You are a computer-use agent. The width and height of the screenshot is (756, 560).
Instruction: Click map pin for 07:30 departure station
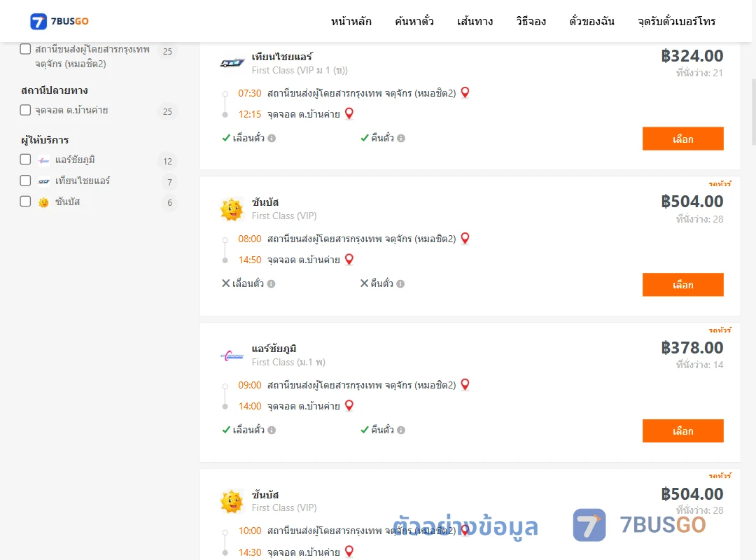pyautogui.click(x=465, y=92)
